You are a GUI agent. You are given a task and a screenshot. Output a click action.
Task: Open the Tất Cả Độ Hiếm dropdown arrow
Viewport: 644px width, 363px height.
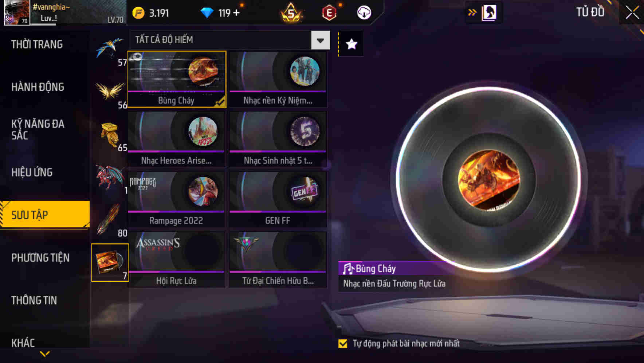[321, 40]
